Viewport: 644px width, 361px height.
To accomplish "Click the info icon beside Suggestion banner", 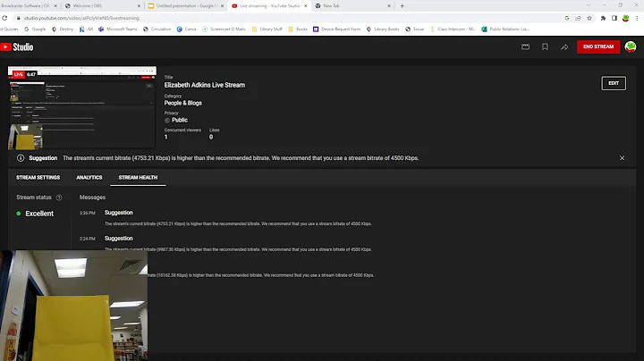I will [21, 158].
